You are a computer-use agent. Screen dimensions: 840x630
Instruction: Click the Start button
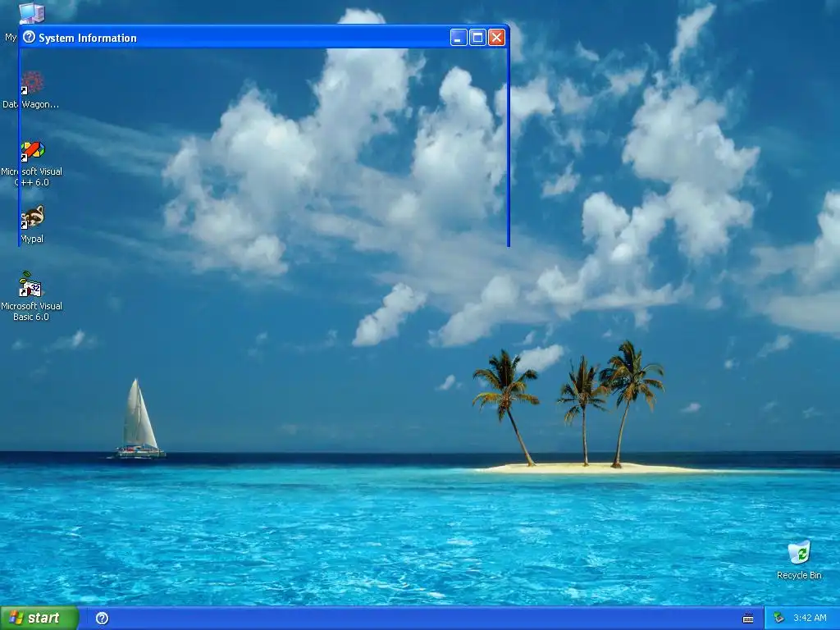[x=39, y=619]
